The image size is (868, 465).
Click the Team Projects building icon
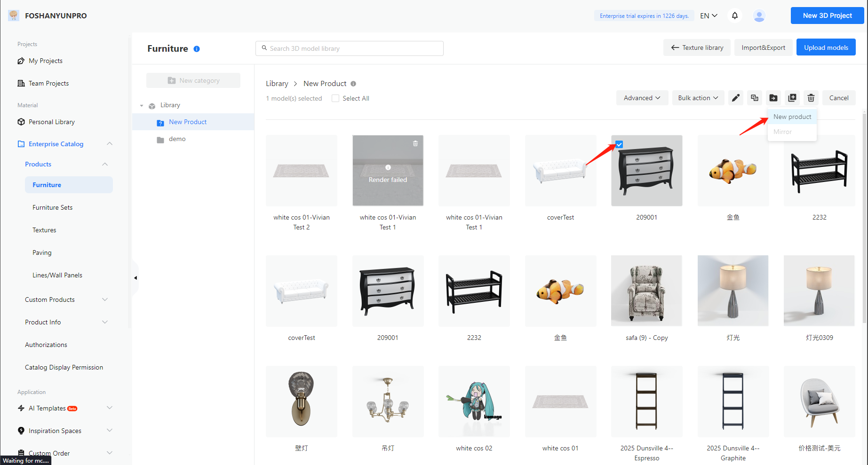21,83
